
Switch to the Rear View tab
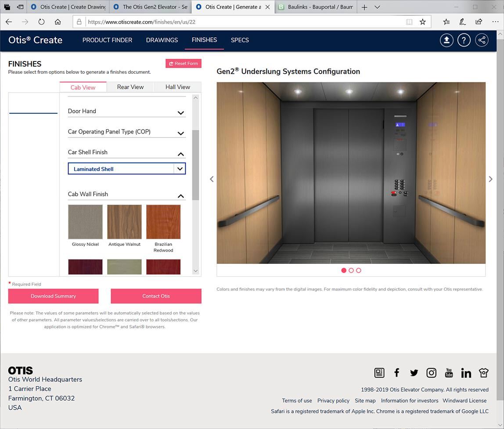pos(130,87)
